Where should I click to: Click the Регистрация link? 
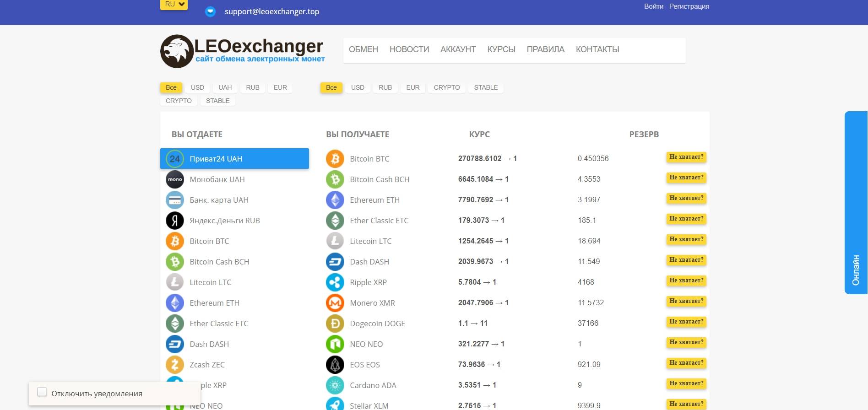click(689, 6)
